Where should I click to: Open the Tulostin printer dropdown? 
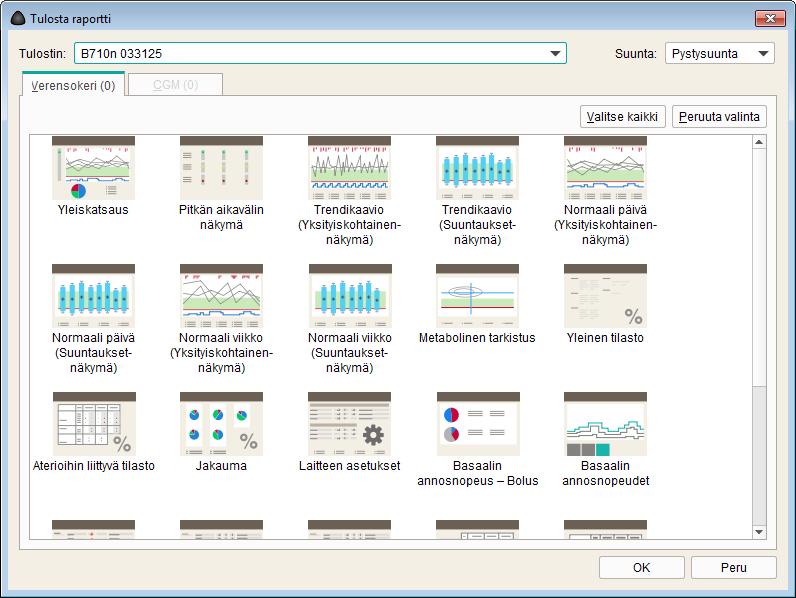point(320,53)
